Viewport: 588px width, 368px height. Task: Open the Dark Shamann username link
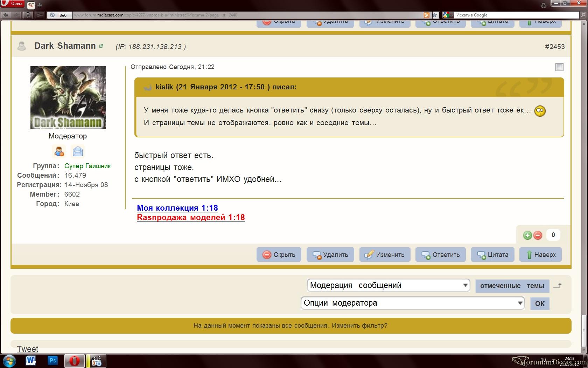[x=65, y=46]
